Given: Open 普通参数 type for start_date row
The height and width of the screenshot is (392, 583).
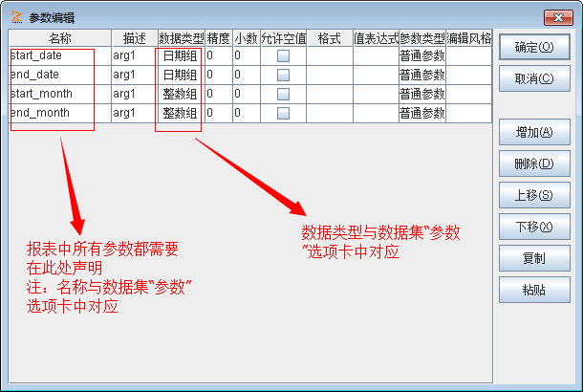Looking at the screenshot, I should point(422,55).
